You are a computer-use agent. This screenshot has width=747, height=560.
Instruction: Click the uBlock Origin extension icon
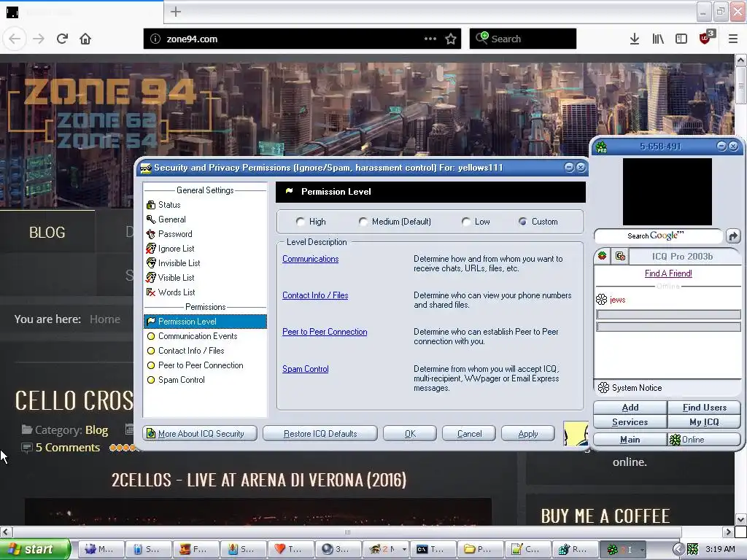(705, 38)
